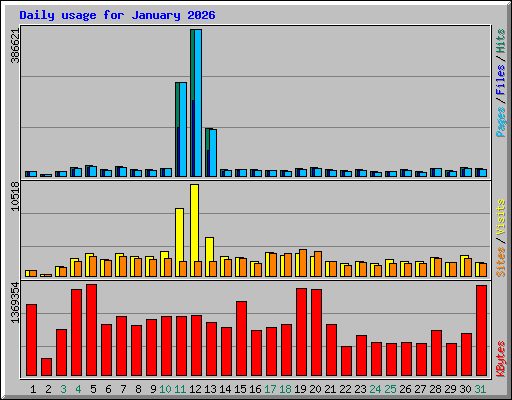The width and height of the screenshot is (512, 400).
Task: Click the 386621 axis value
Action: point(15,46)
